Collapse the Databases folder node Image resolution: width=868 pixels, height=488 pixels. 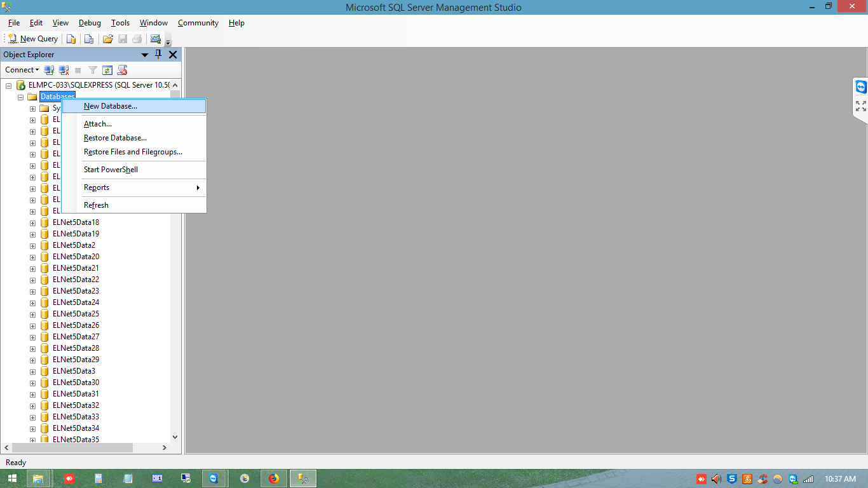point(21,97)
